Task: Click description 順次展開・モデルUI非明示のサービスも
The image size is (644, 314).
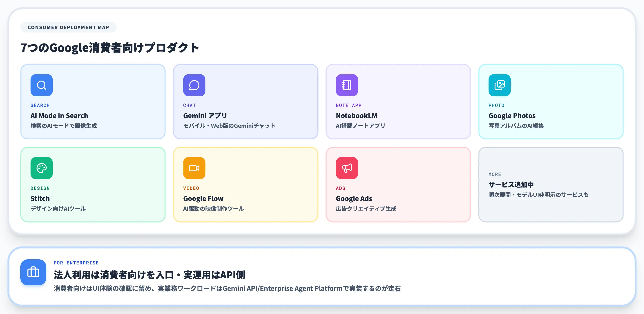Action: [x=539, y=195]
